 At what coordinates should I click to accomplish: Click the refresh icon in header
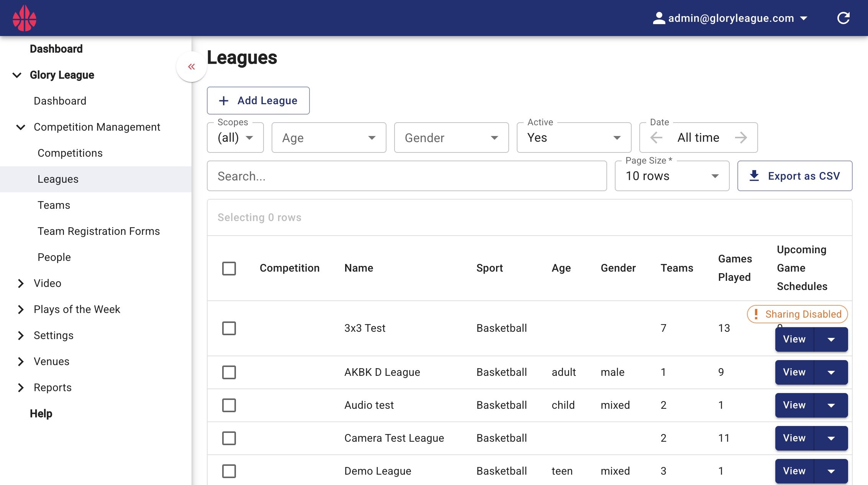pyautogui.click(x=843, y=18)
